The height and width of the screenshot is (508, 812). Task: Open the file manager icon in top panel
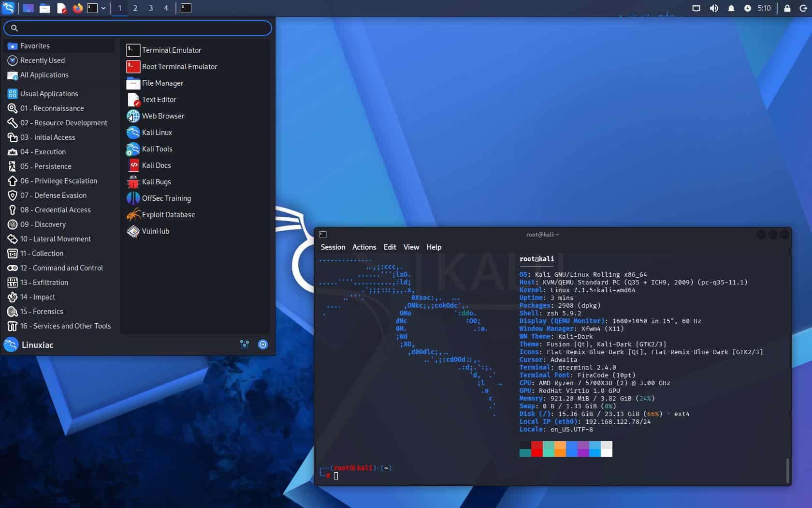click(x=45, y=8)
